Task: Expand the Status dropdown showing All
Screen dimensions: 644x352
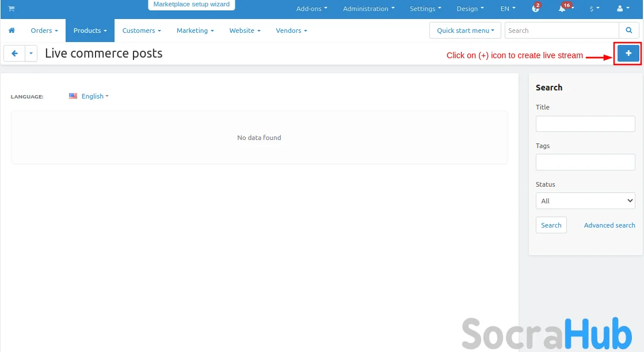Action: pos(585,201)
